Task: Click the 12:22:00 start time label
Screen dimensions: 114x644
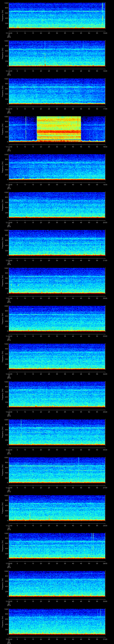Action: pos(9,336)
